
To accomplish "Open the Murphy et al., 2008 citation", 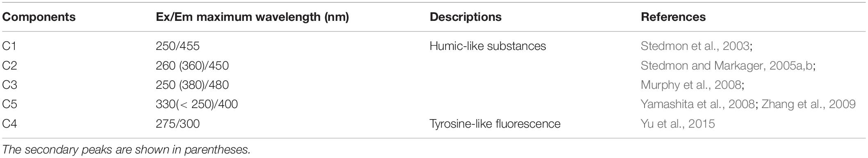I will click(x=690, y=85).
